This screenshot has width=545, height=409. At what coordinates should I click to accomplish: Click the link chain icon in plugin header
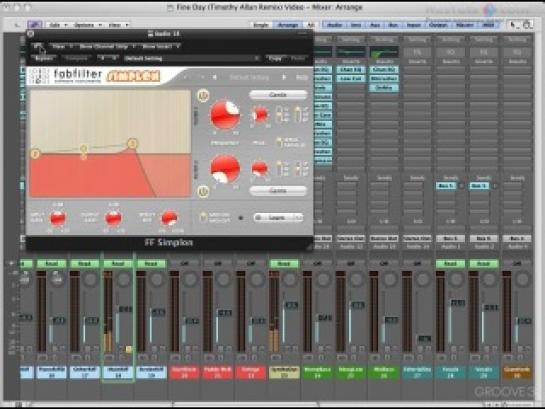(x=38, y=46)
